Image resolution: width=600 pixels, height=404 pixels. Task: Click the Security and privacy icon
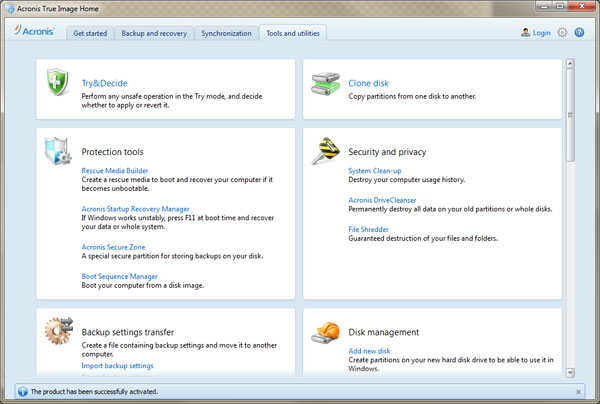pyautogui.click(x=323, y=151)
